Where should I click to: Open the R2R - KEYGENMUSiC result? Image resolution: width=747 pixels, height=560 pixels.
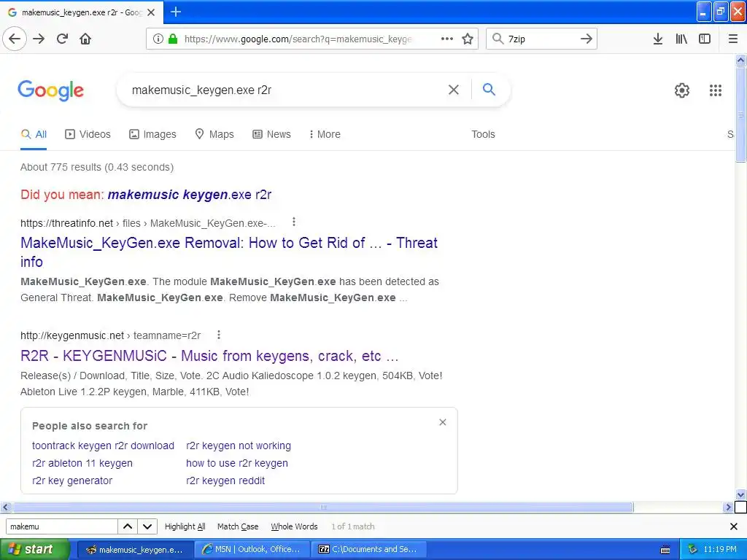click(209, 356)
